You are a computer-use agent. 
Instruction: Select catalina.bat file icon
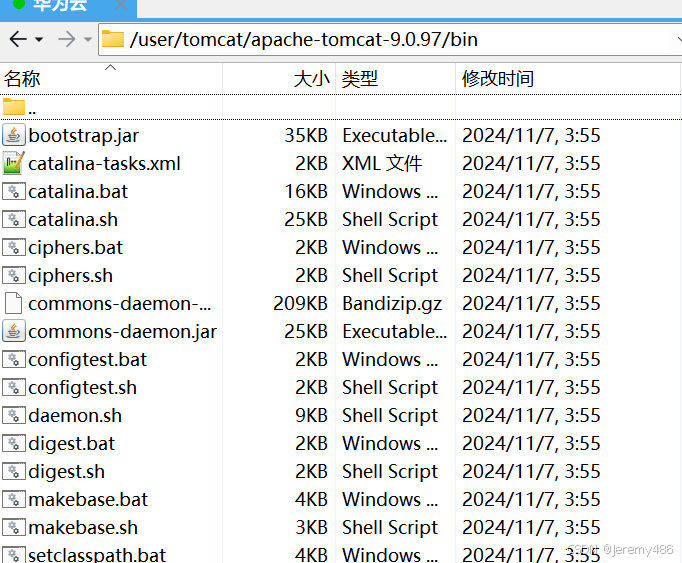(x=13, y=191)
